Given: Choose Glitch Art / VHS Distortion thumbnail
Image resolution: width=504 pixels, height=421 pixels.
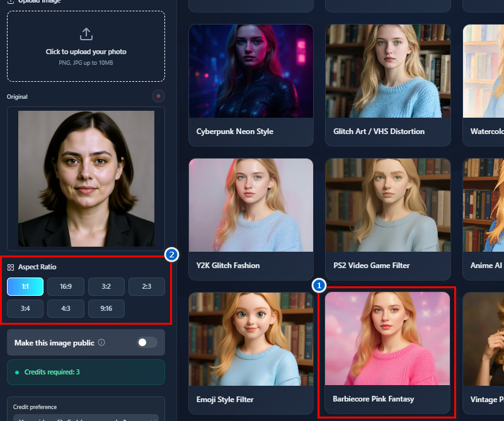Looking at the screenshot, I should 388,71.
